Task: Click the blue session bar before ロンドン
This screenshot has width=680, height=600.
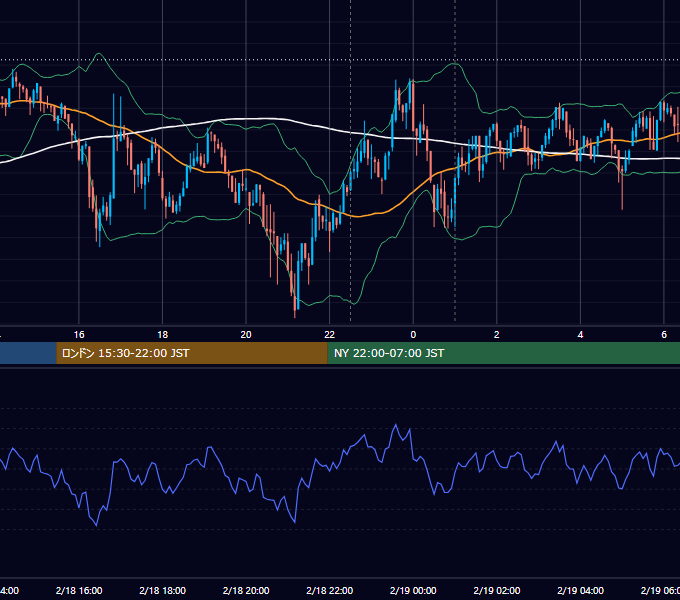Action: [28, 353]
